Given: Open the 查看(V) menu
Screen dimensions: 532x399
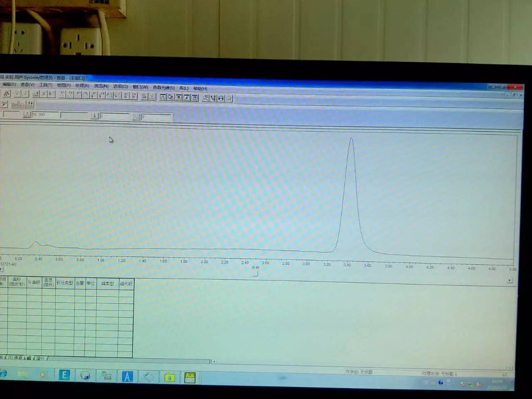Looking at the screenshot, I should [x=27, y=85].
